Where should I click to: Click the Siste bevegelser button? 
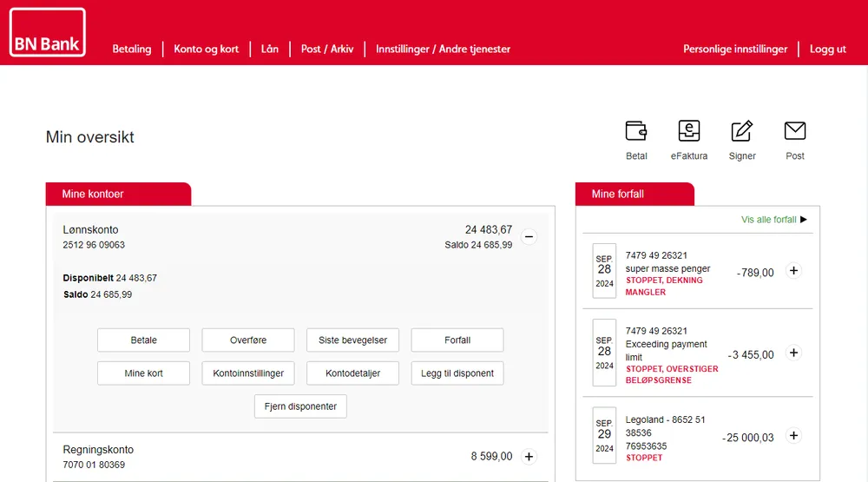coord(352,340)
